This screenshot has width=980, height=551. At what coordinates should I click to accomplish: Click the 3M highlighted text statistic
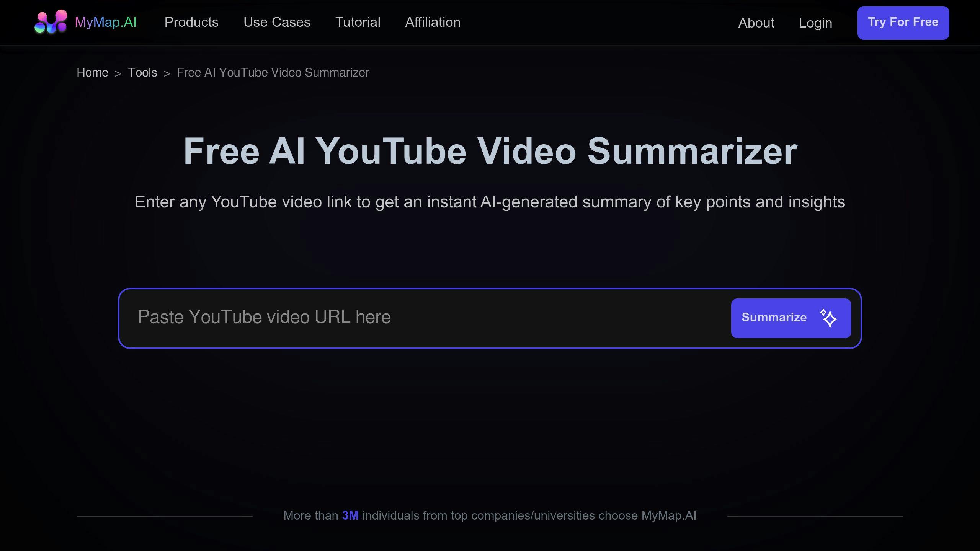[x=350, y=515]
